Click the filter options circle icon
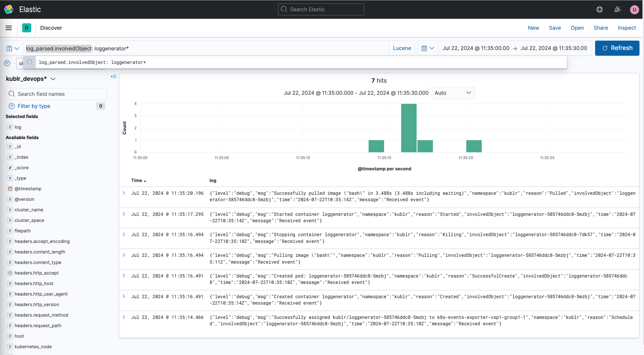 pos(7,63)
